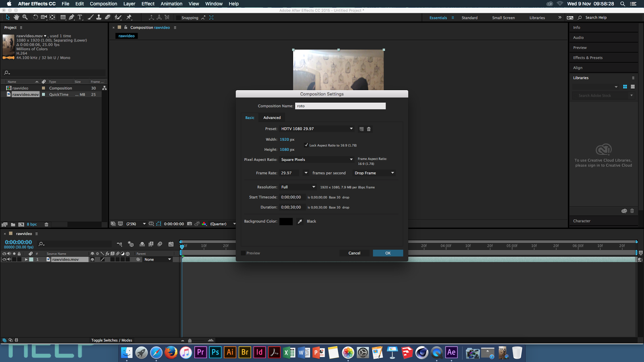Enable the Snapping checkbox

point(178,18)
